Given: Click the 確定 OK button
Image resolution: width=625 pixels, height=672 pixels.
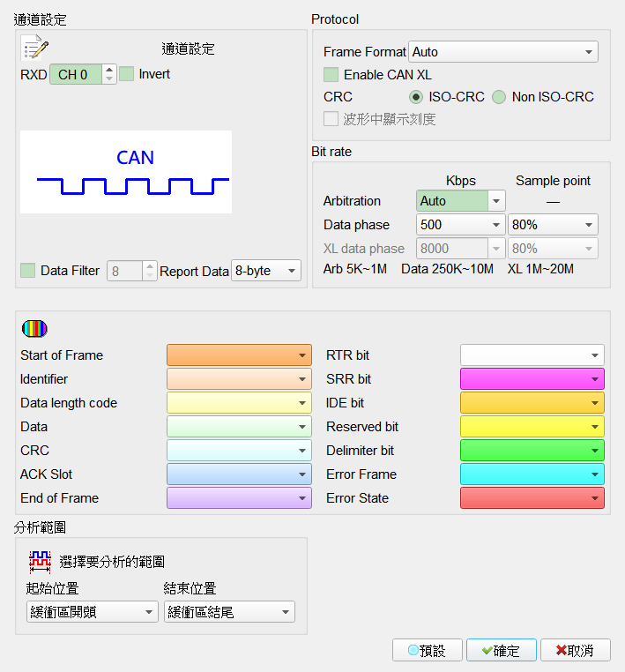Looking at the screenshot, I should (x=502, y=651).
